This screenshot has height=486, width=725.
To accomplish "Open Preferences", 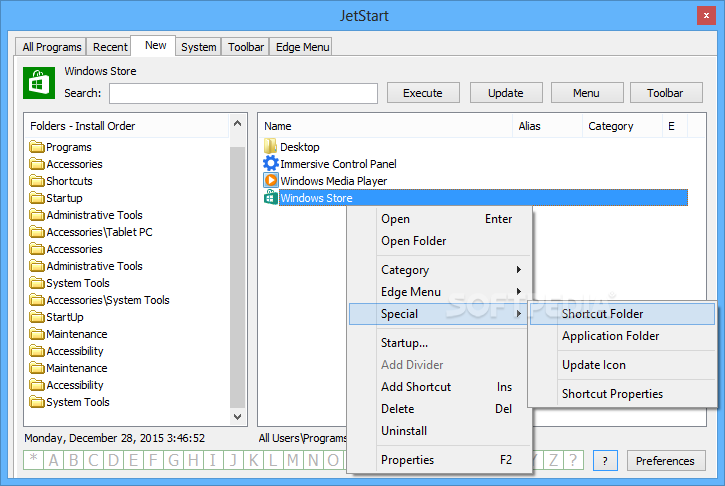I will click(665, 461).
